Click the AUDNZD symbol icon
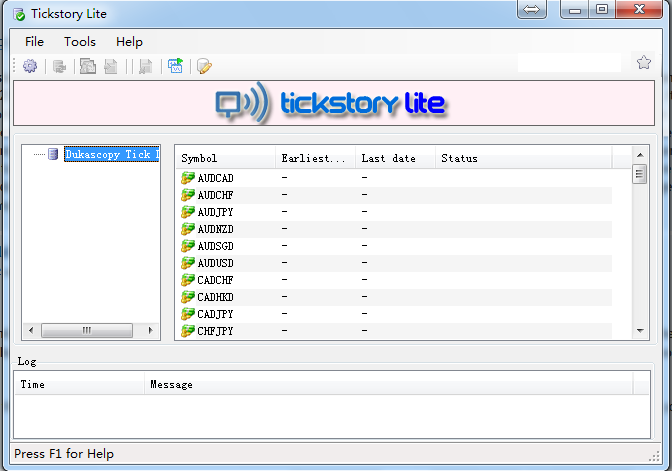The image size is (672, 471). click(x=188, y=229)
